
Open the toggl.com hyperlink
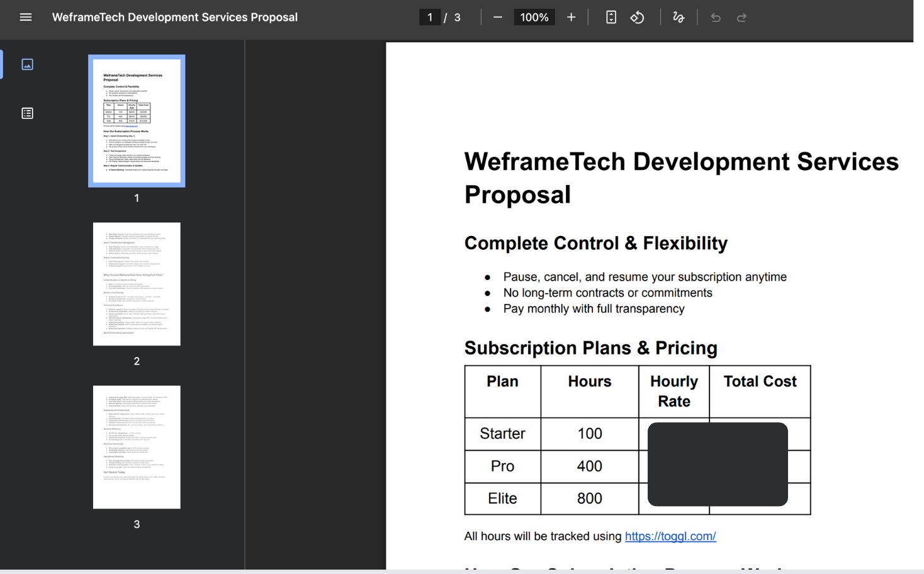click(670, 536)
